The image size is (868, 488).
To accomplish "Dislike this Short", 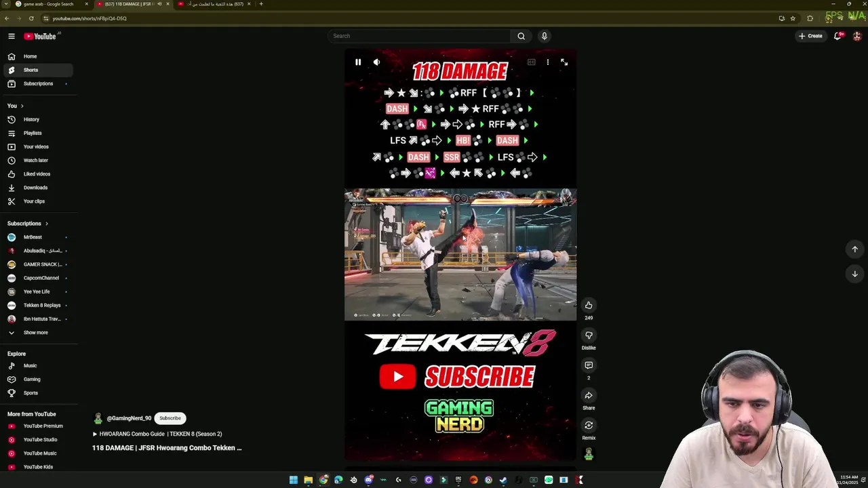I will (589, 335).
